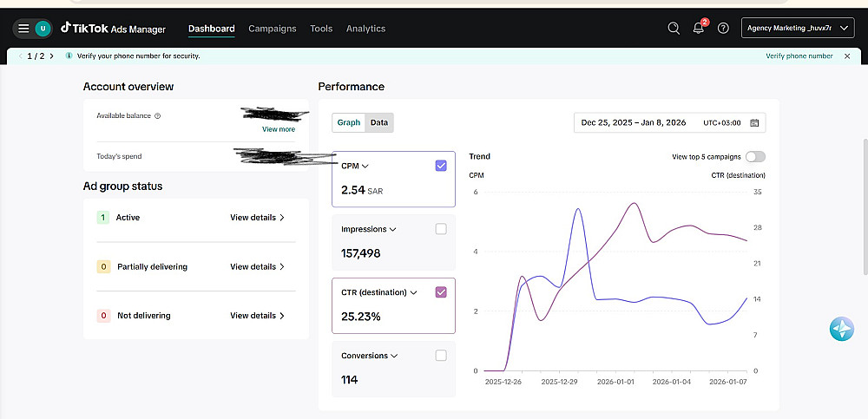Image resolution: width=868 pixels, height=419 pixels.
Task: Open the notifications bell icon
Action: pyautogui.click(x=699, y=28)
